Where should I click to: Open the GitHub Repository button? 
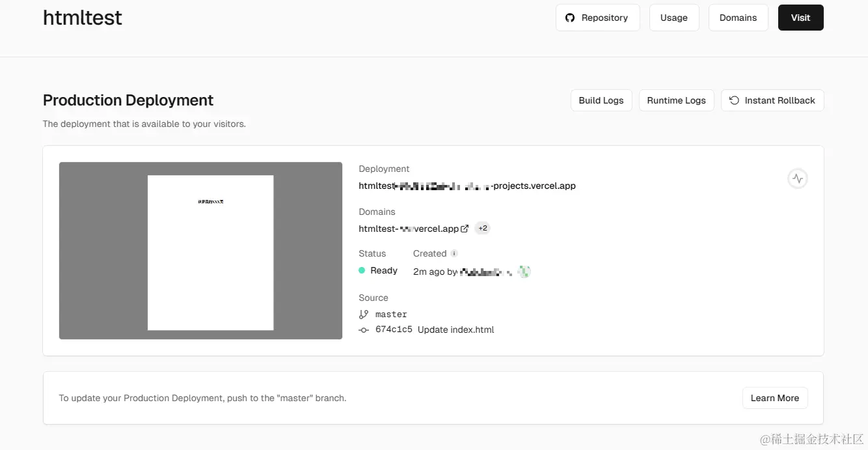[597, 18]
